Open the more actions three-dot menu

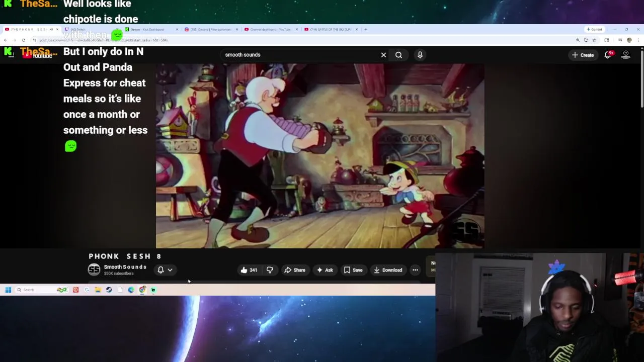click(x=415, y=270)
